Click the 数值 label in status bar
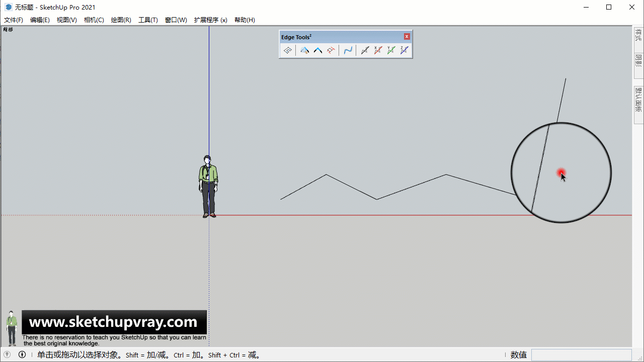 (519, 355)
